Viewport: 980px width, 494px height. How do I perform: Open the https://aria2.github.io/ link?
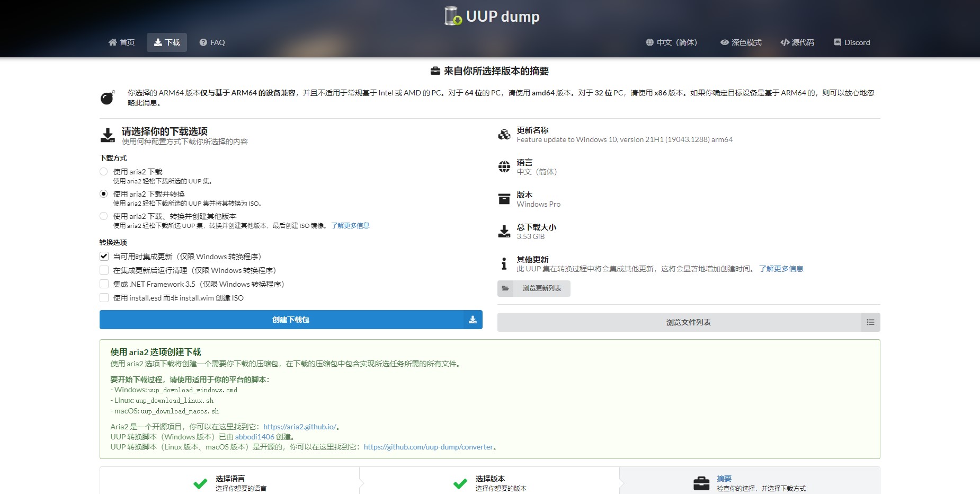(x=299, y=427)
